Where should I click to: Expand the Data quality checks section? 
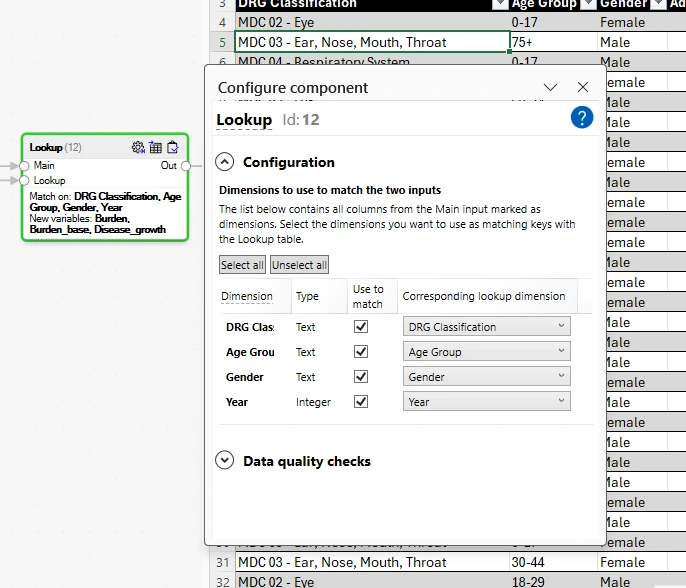coord(224,460)
